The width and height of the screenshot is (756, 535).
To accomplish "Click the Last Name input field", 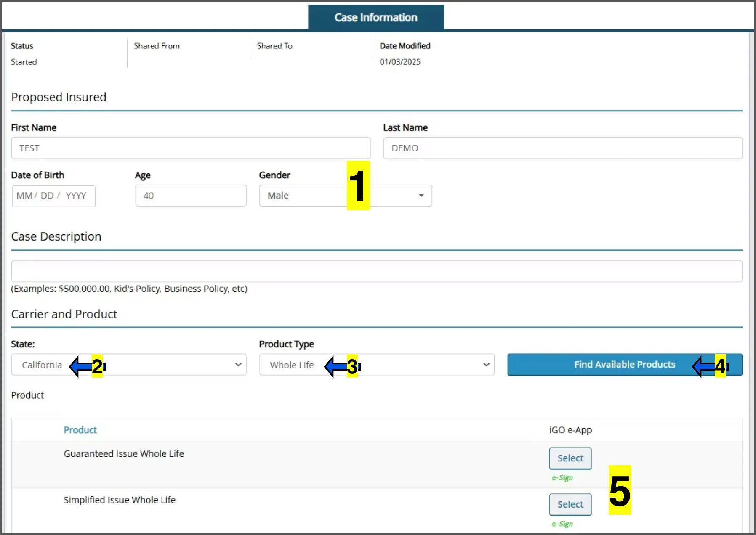I will [x=563, y=148].
